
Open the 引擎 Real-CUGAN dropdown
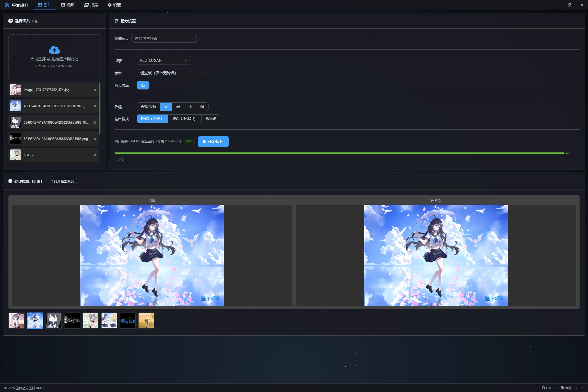pyautogui.click(x=164, y=60)
